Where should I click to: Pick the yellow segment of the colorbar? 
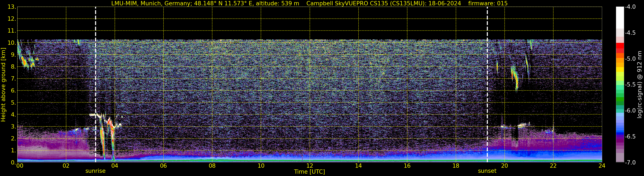click(620, 69)
